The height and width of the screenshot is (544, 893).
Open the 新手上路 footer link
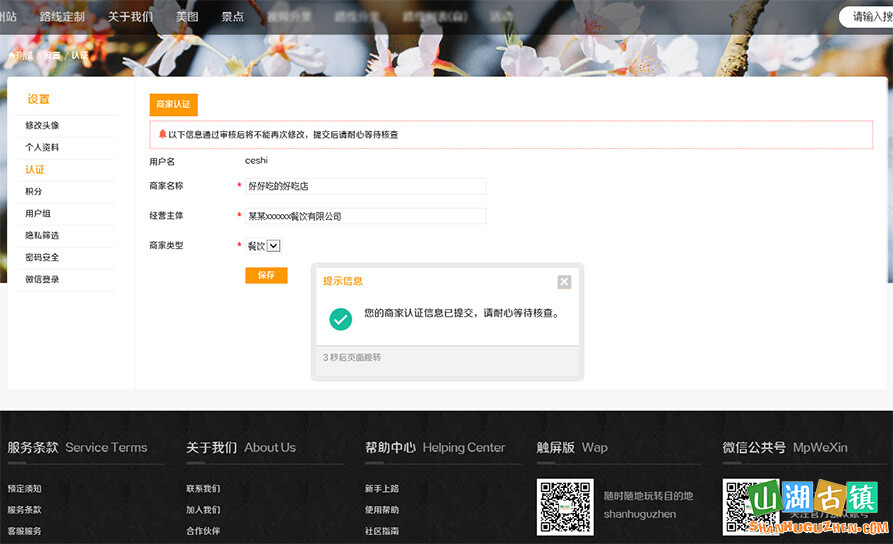[x=382, y=489]
